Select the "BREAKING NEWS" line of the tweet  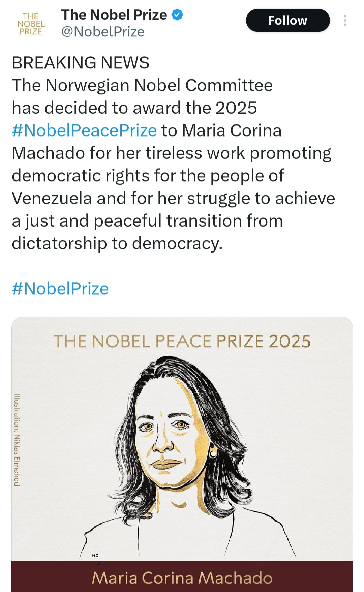click(81, 63)
